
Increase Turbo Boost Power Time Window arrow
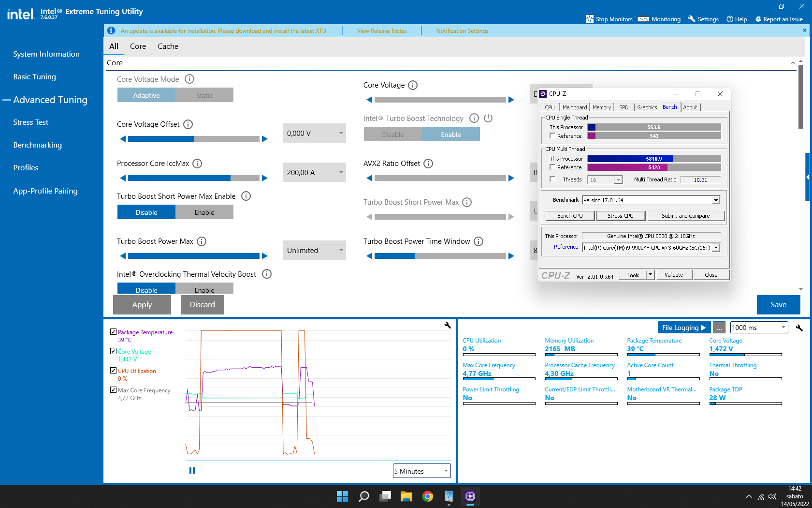pos(511,256)
